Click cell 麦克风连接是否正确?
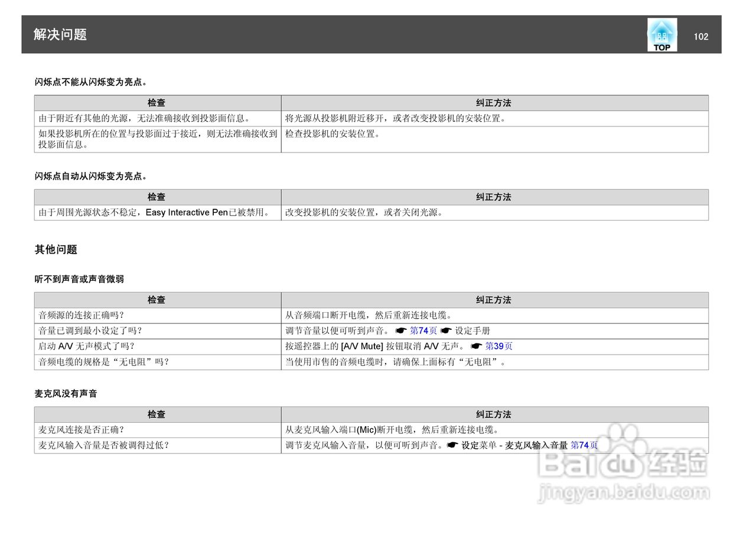 click(x=158, y=430)
